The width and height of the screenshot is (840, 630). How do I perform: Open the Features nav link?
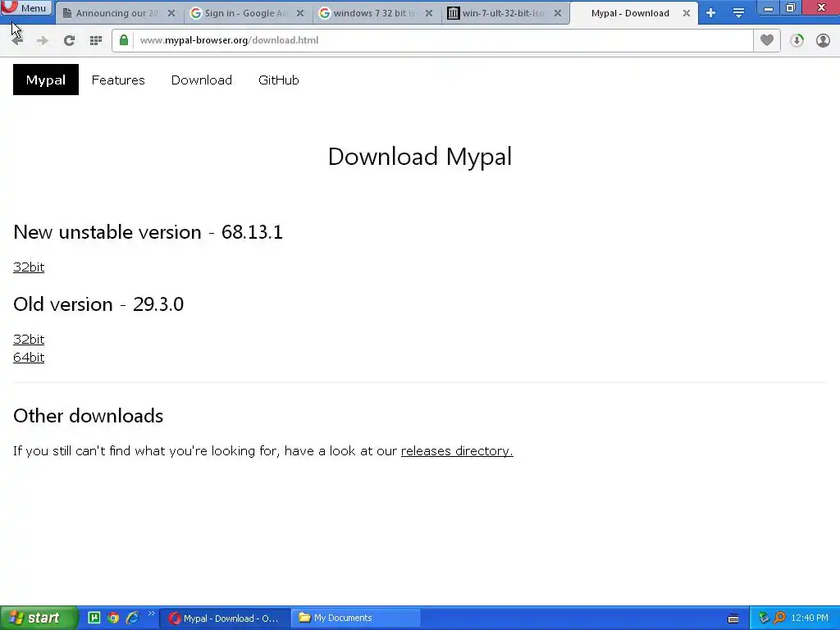point(118,80)
